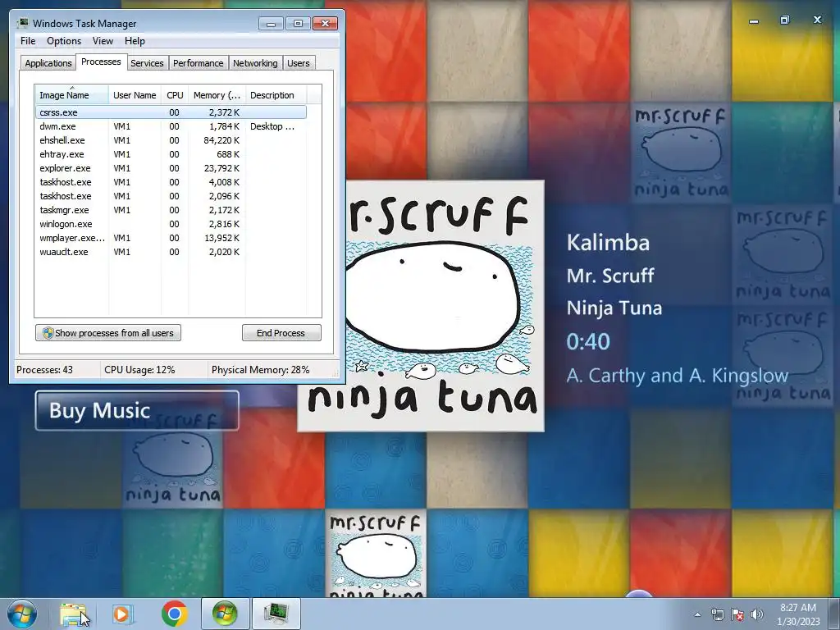This screenshot has width=840, height=630.
Task: Switch to the Networking tab
Action: point(255,63)
